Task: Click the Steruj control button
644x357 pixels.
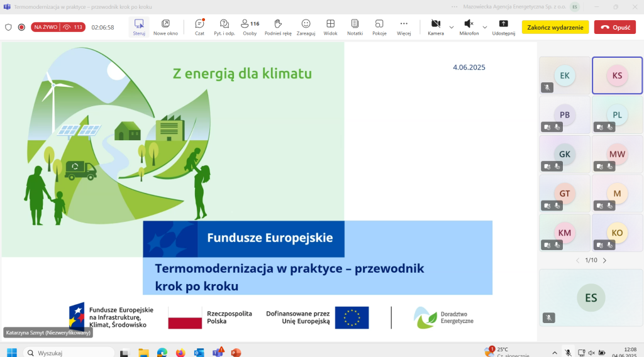Action: point(139,24)
